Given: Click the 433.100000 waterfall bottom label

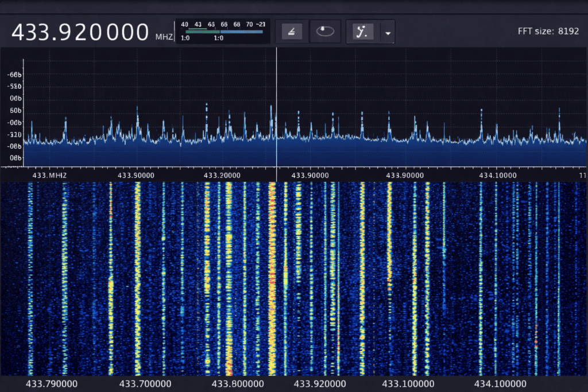Looking at the screenshot, I should [408, 384].
